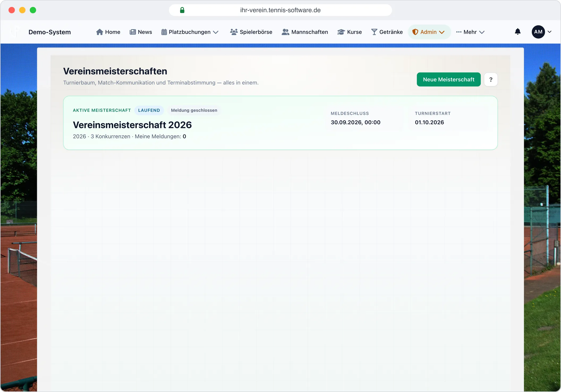
Task: Click the Home house icon
Action: tap(100, 32)
